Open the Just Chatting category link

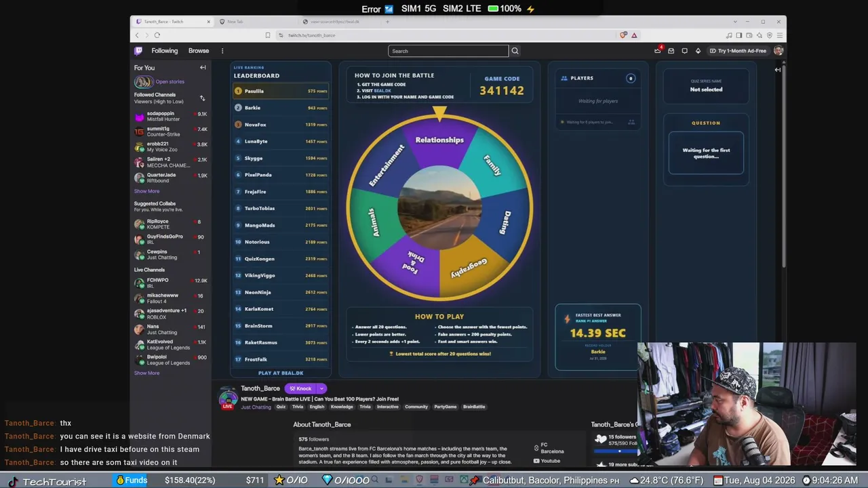[x=256, y=407]
